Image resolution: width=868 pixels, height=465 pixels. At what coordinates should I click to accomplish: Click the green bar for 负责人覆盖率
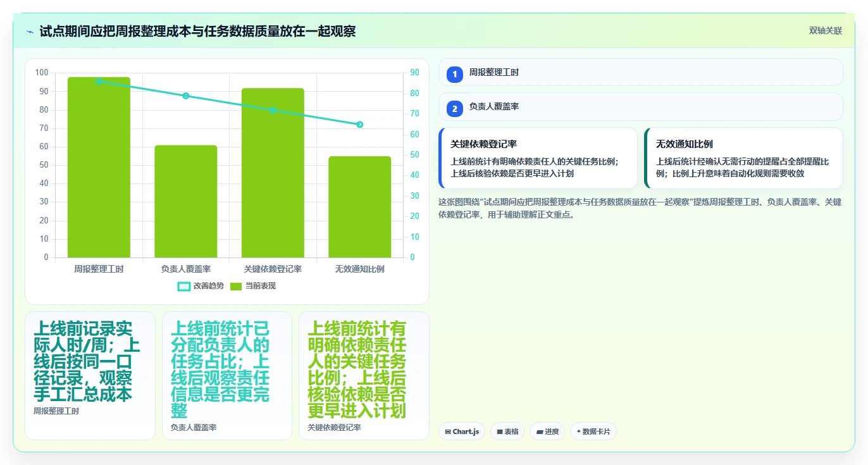click(x=186, y=201)
